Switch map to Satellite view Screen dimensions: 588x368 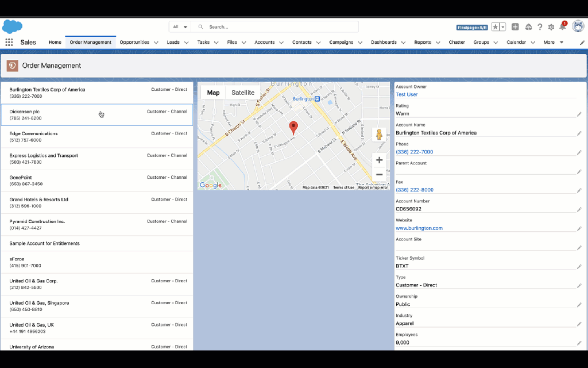coord(243,93)
